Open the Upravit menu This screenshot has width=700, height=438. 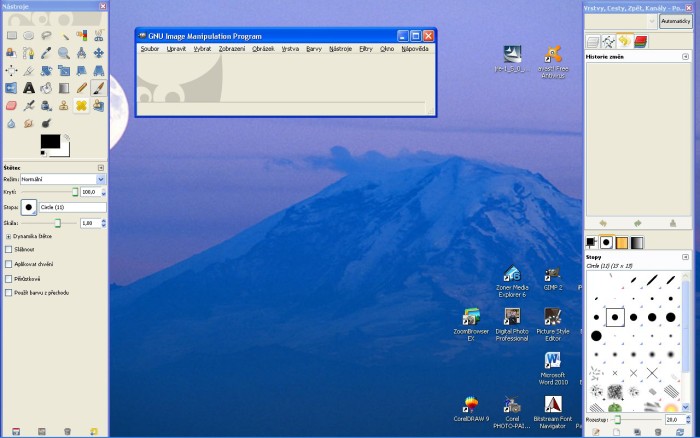[x=176, y=49]
